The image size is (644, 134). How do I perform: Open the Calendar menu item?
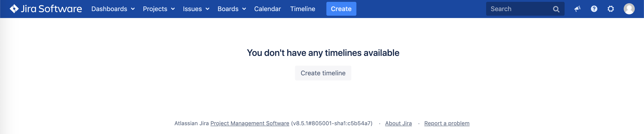point(268,9)
